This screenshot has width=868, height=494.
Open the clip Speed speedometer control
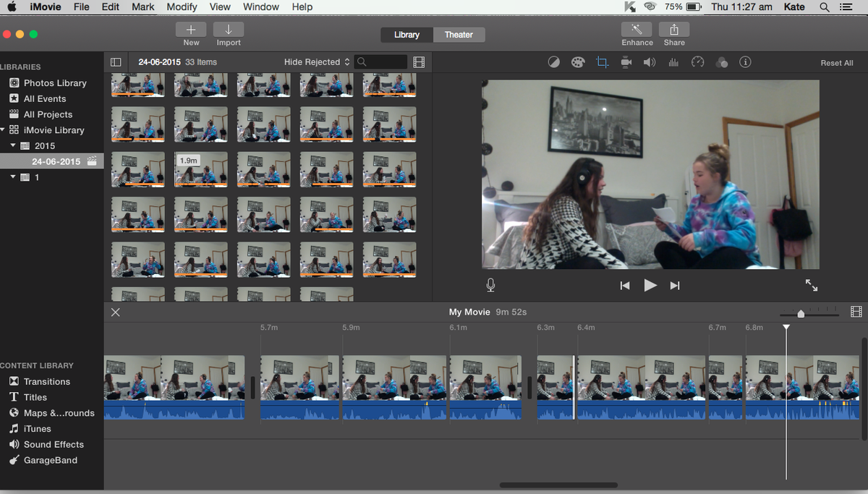(x=697, y=62)
